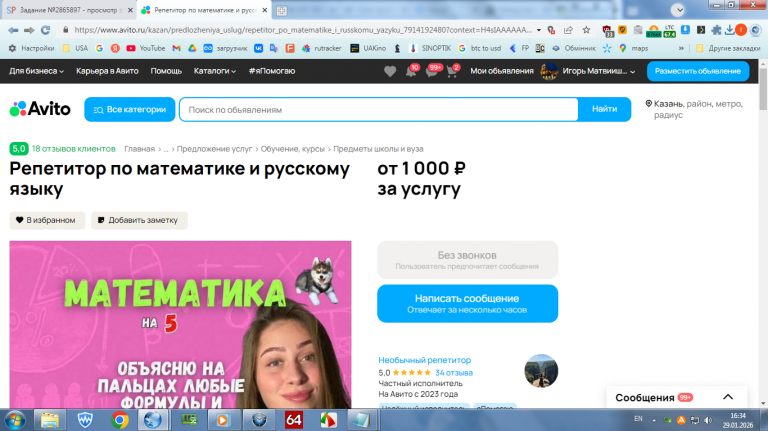
Task: Open Все категории menu
Action: [129, 109]
